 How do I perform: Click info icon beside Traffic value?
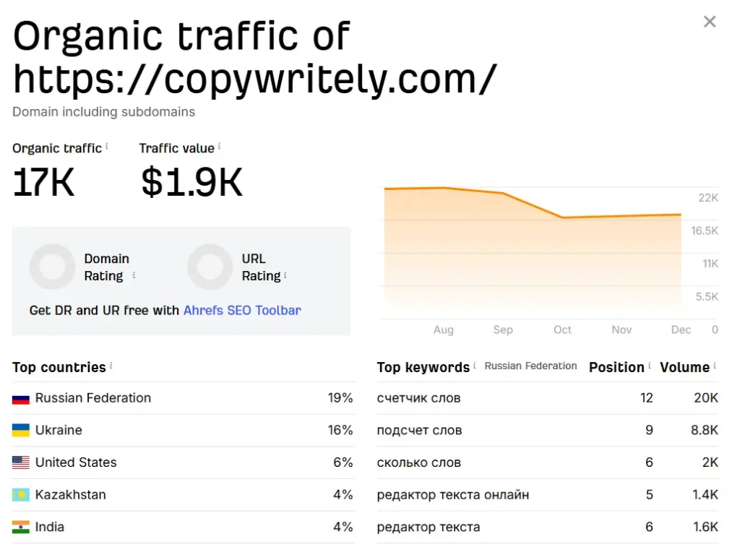pyautogui.click(x=220, y=147)
